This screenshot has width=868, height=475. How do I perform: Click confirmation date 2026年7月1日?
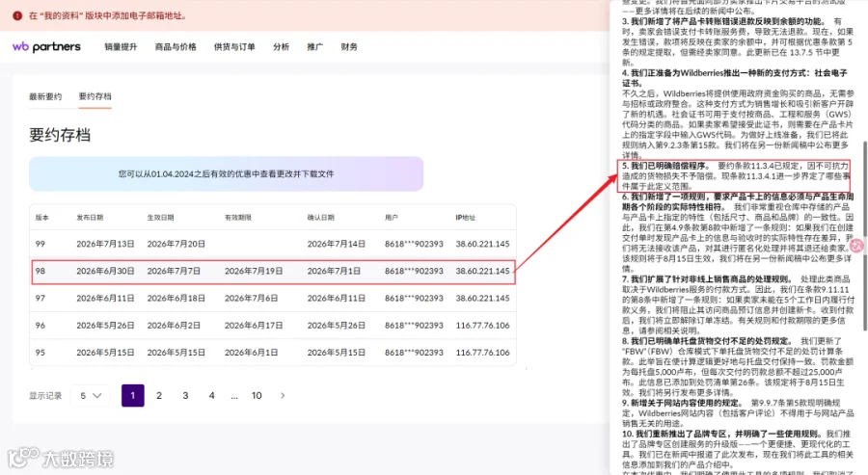coord(335,271)
